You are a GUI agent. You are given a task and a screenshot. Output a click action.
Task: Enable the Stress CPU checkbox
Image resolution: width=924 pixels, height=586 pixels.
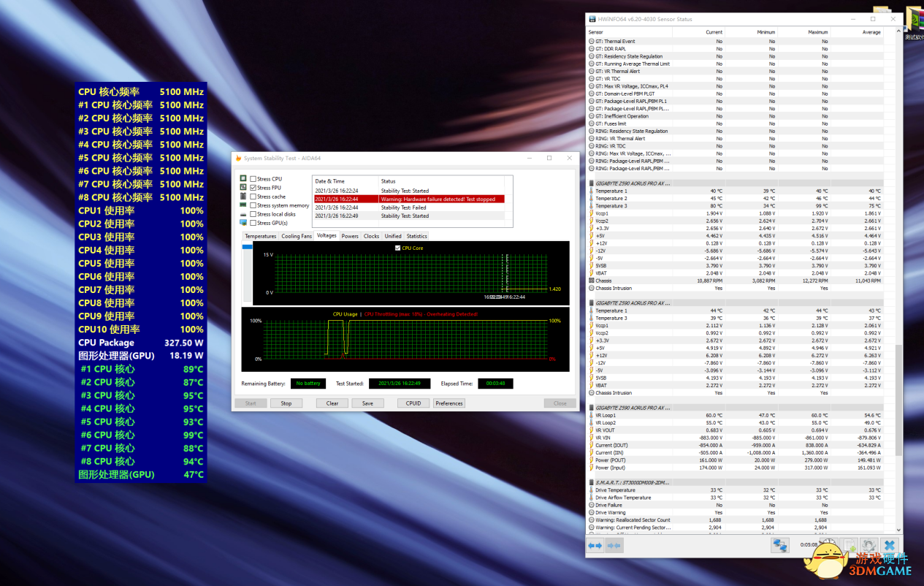[x=253, y=178]
